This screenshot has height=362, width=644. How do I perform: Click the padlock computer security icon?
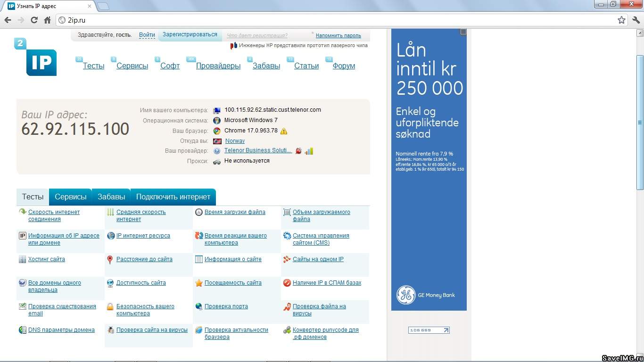pyautogui.click(x=110, y=307)
